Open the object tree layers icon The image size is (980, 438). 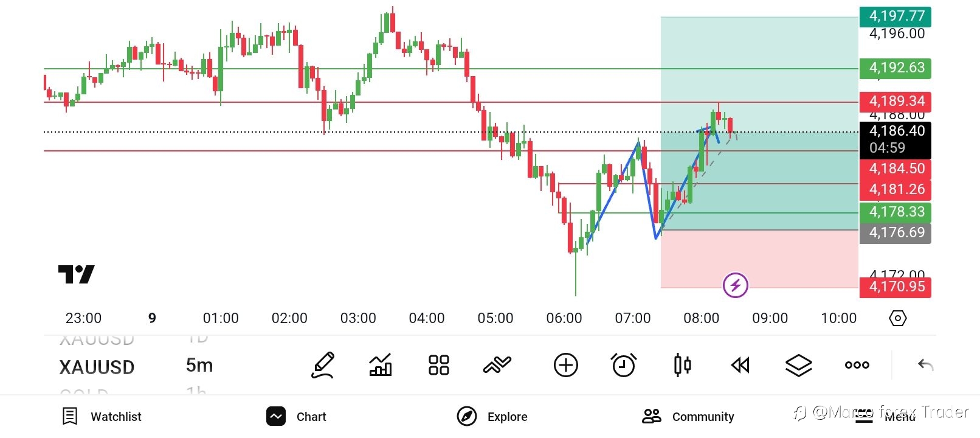[798, 365]
